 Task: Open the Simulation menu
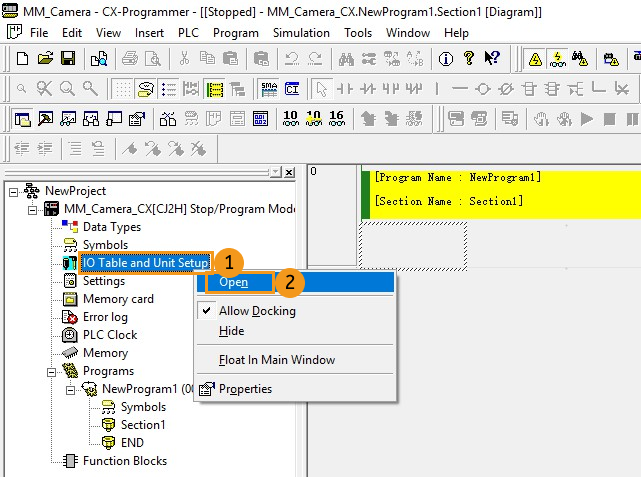click(301, 33)
